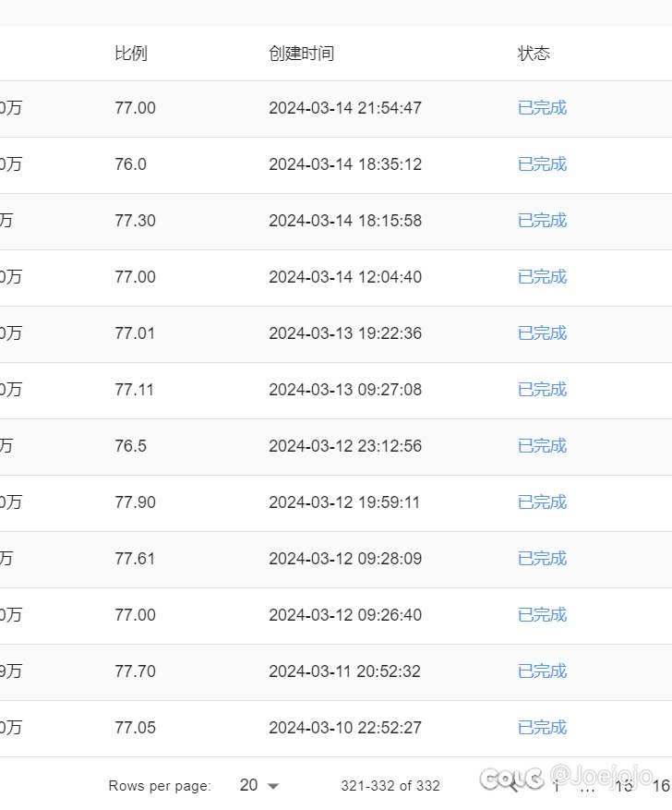Open 已完成 status for 2024-03-14 18:35:12 row
The height and width of the screenshot is (810, 672).
[542, 164]
